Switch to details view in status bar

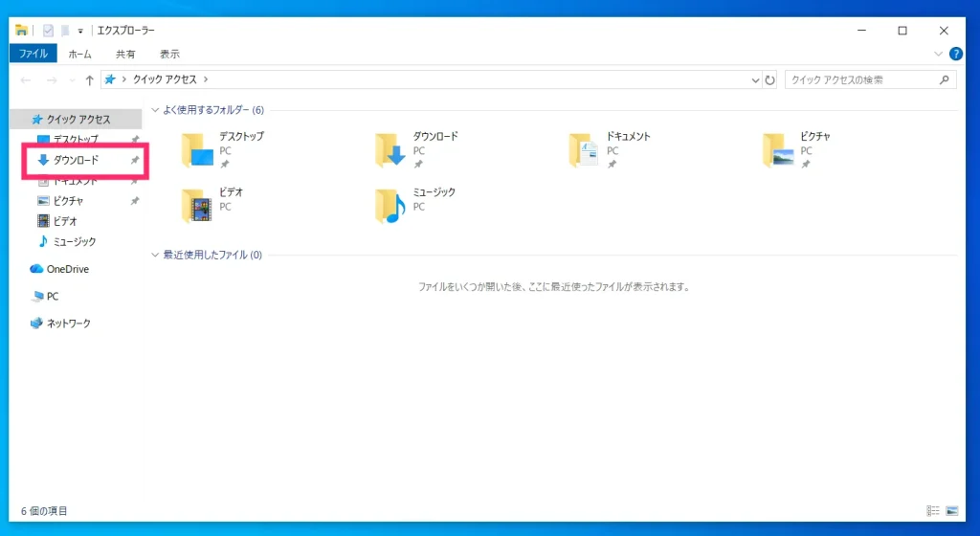933,511
